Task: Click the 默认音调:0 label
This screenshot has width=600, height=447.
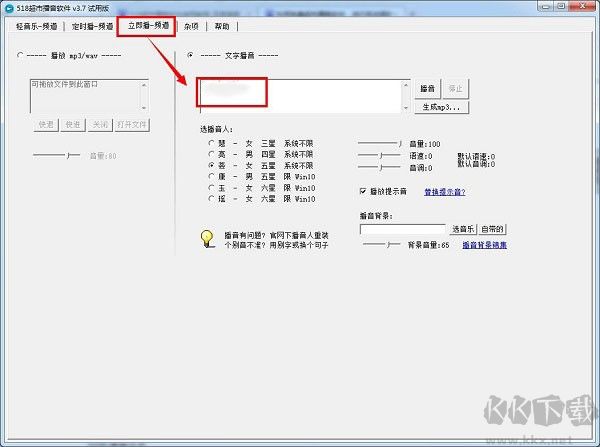Action: click(x=476, y=164)
